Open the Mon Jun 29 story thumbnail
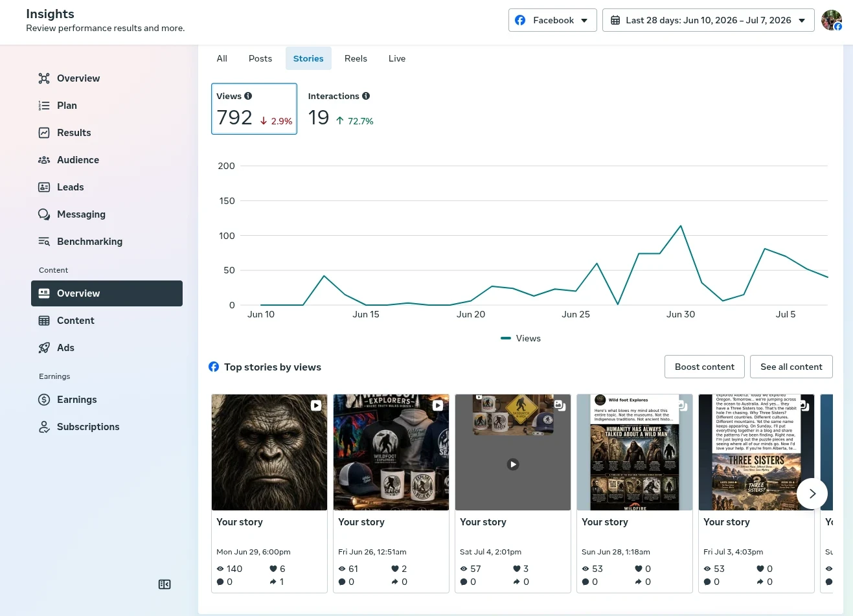 pyautogui.click(x=269, y=452)
